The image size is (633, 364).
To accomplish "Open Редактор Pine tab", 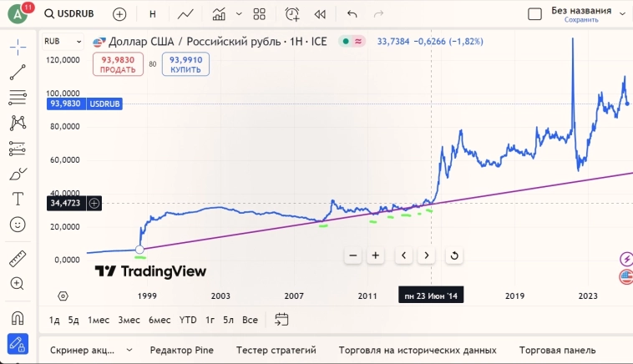I will click(182, 351).
